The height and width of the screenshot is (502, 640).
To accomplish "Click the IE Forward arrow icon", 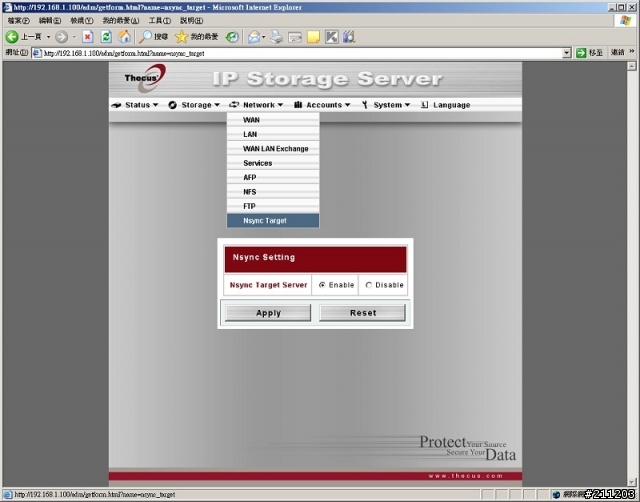I will pyautogui.click(x=61, y=37).
